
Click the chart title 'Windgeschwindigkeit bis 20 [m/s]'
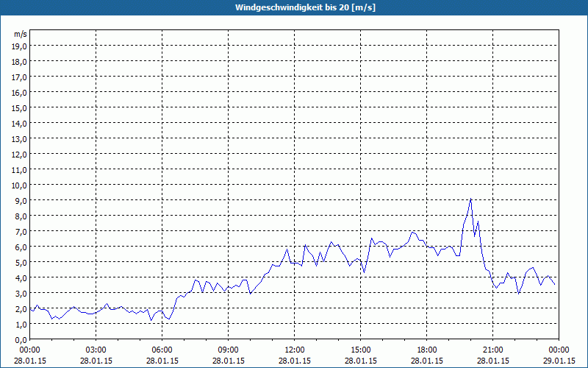(293, 7)
